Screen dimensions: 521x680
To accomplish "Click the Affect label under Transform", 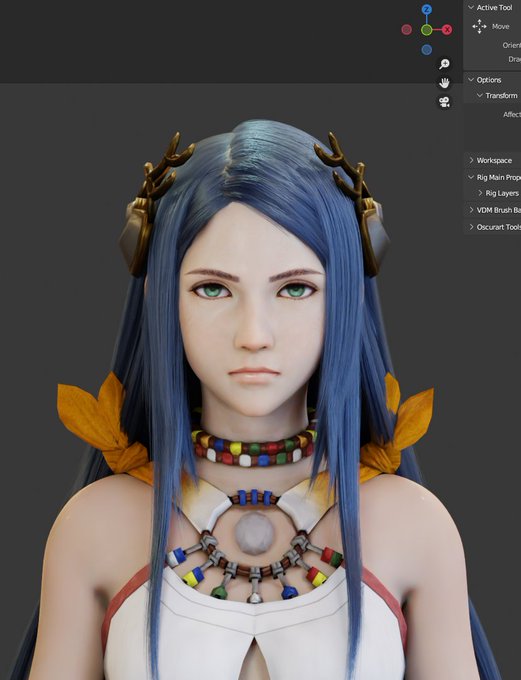I will pos(512,114).
